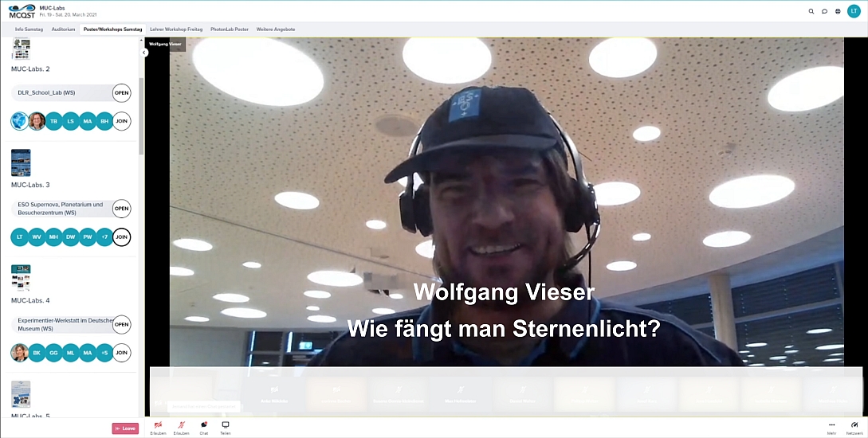868x438 pixels.
Task: Open the messages speech bubble icon
Action: click(x=824, y=11)
